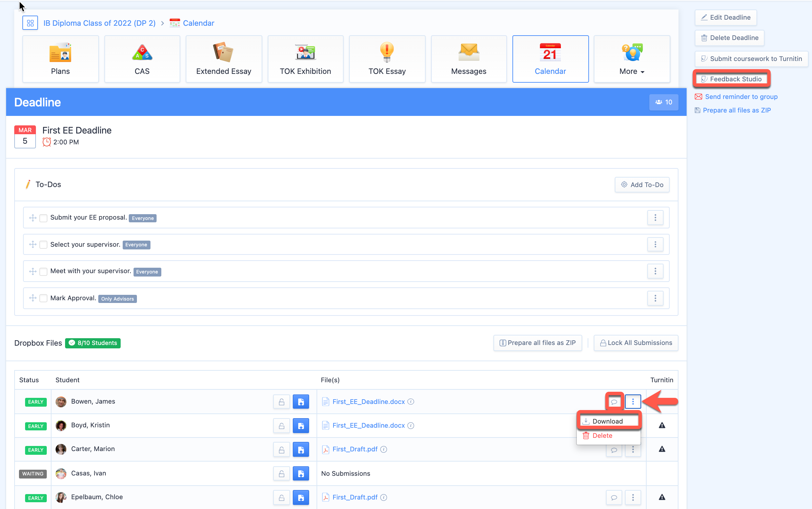Click Submit coursework to Turnitin
The image size is (812, 509).
coord(751,59)
